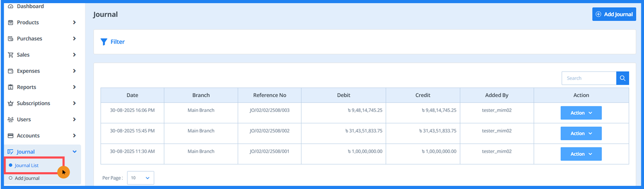Click the Products box icon in sidebar

(11, 22)
